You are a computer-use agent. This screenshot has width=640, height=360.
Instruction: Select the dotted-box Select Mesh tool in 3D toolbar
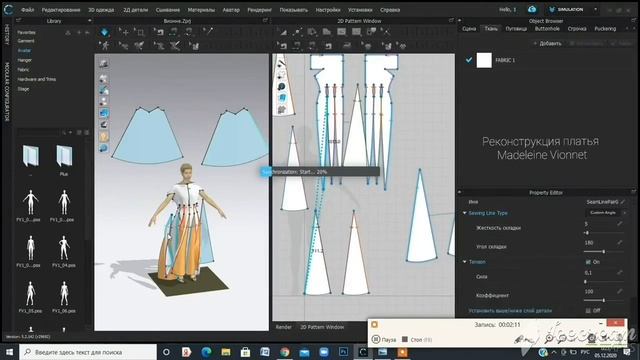[140, 32]
